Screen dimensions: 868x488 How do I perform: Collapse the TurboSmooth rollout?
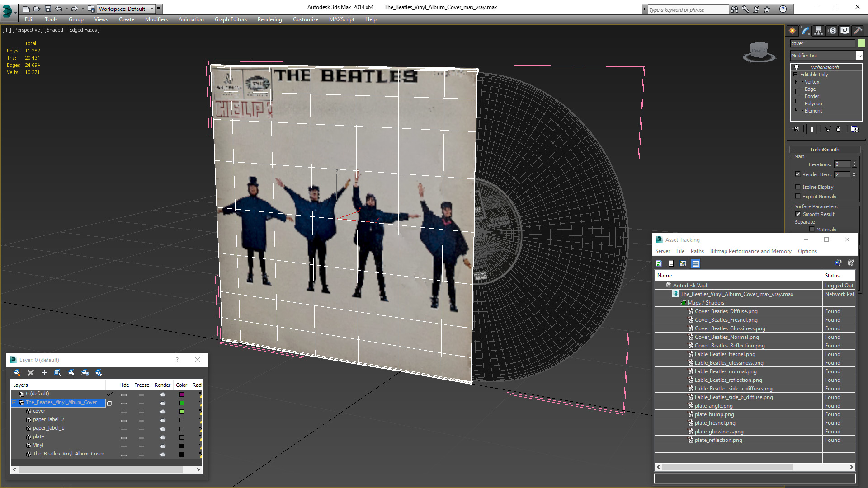(x=792, y=150)
